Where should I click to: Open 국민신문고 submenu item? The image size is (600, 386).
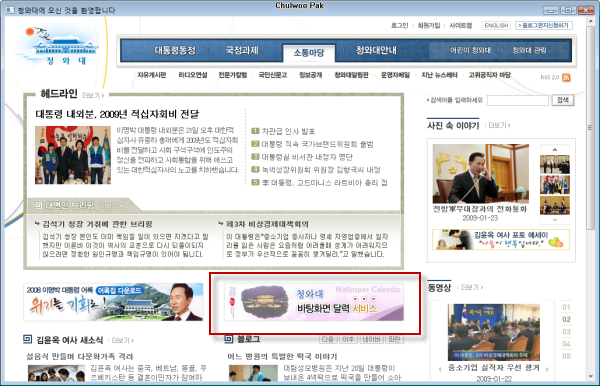(273, 75)
